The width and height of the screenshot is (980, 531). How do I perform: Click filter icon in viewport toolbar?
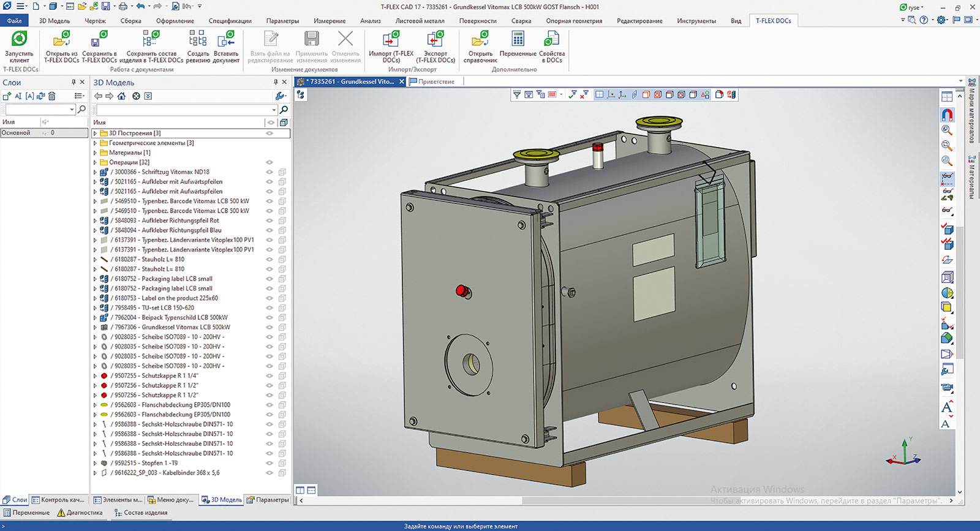click(517, 94)
